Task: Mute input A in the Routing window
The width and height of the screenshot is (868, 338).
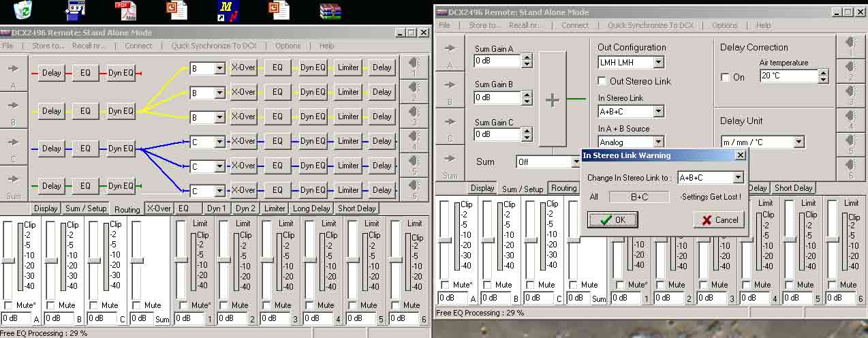Action: coord(8,305)
